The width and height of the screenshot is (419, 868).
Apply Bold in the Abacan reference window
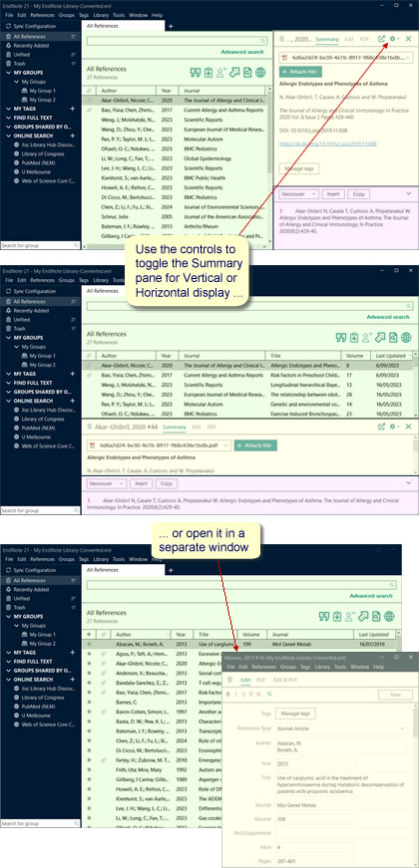(x=228, y=694)
